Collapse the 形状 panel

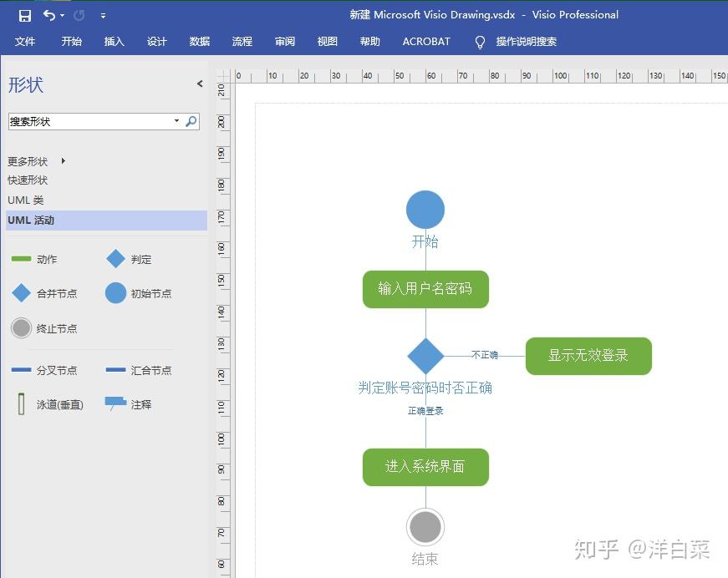coord(199,84)
